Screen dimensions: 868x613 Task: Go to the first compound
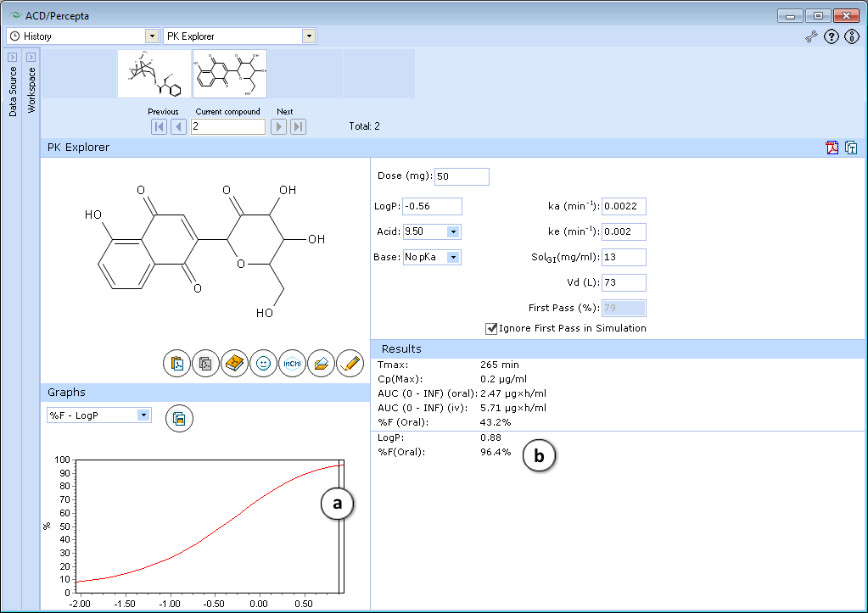pos(159,126)
